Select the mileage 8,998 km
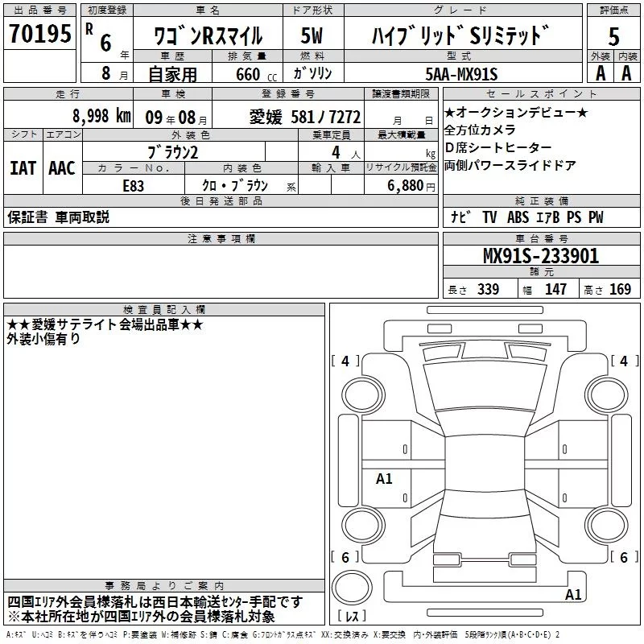Image resolution: width=644 pixels, height=644 pixels. pyautogui.click(x=102, y=116)
